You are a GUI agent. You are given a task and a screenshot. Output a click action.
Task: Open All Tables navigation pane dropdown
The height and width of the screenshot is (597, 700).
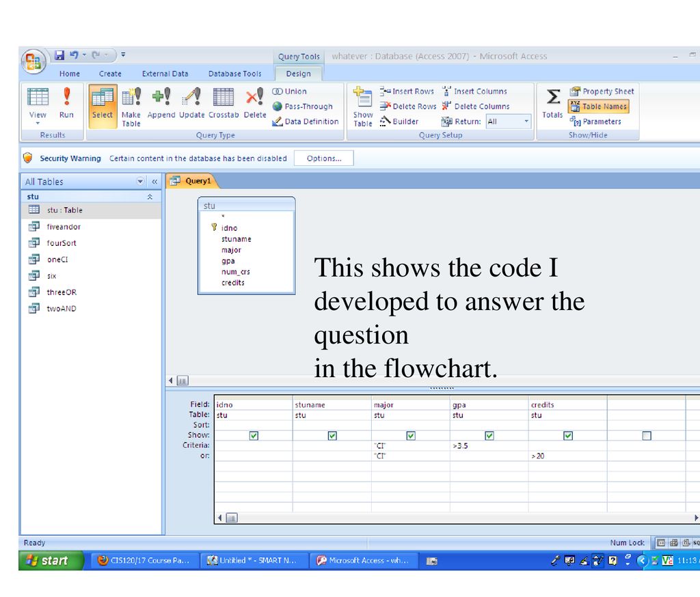(x=140, y=182)
